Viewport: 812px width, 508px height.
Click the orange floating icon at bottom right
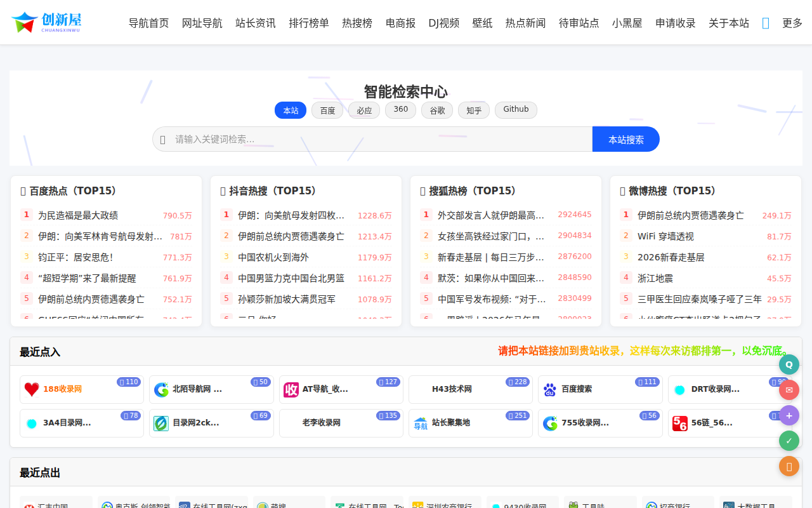pyautogui.click(x=789, y=465)
